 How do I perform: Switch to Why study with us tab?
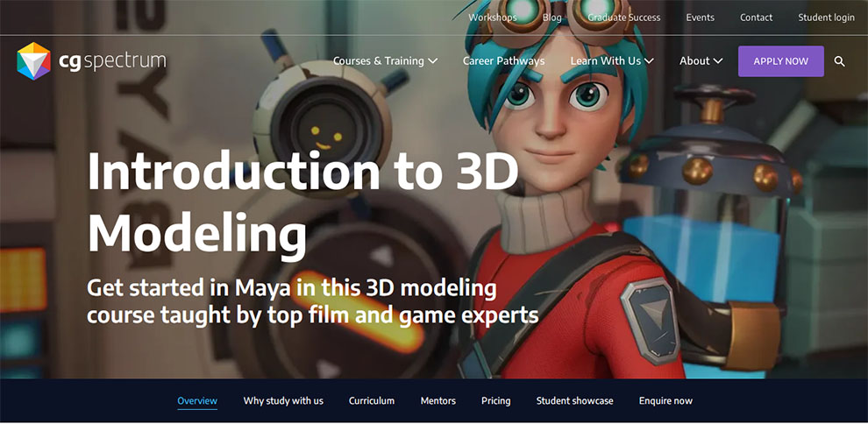(x=283, y=400)
